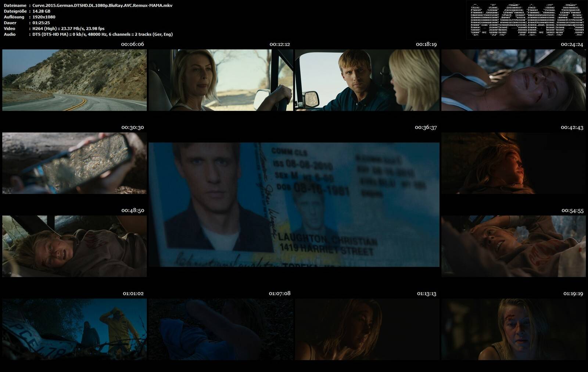Click the 00:24:24 timestamp

[x=572, y=44]
